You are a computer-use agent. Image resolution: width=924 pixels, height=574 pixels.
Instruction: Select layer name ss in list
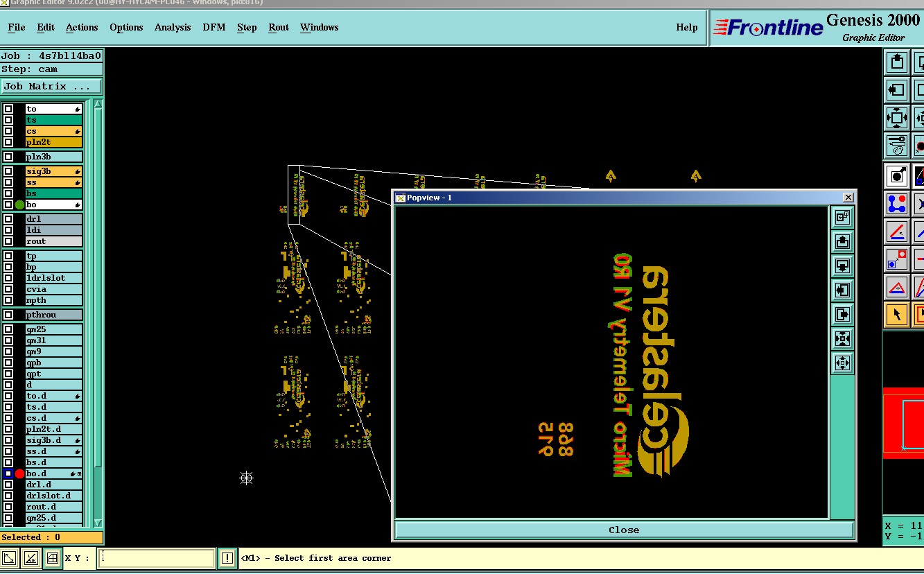click(54, 182)
